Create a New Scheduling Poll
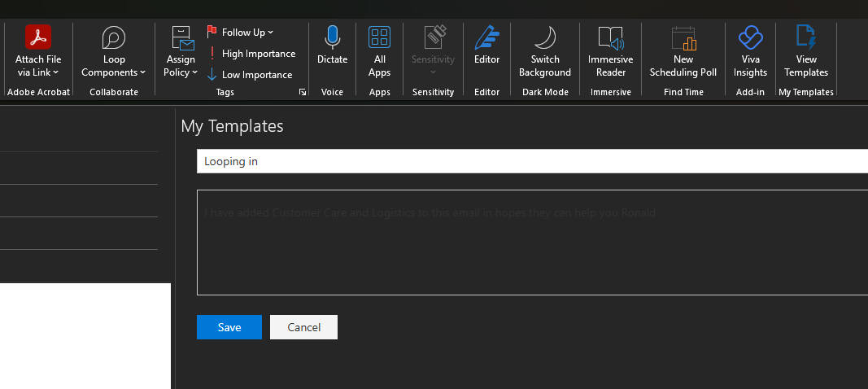 point(683,51)
